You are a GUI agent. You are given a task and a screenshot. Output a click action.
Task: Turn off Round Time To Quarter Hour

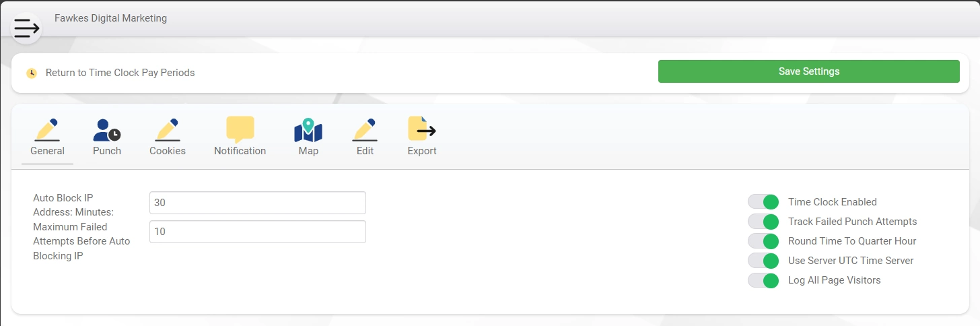(x=763, y=241)
